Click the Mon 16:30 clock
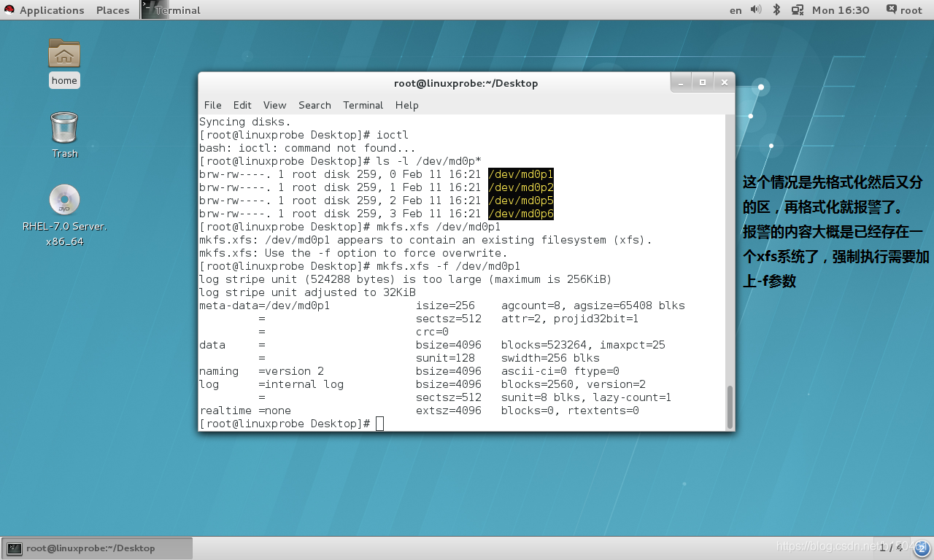934x560 pixels. click(x=841, y=10)
